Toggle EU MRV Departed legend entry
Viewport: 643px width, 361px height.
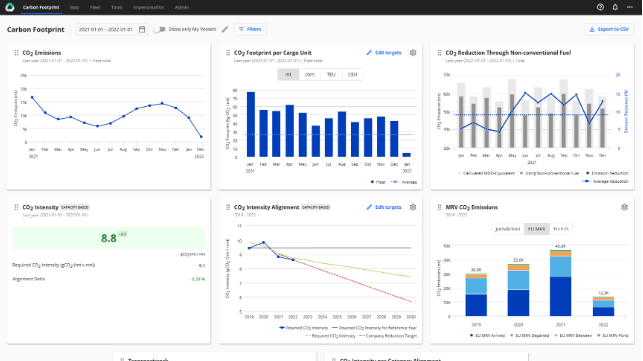[529, 336]
